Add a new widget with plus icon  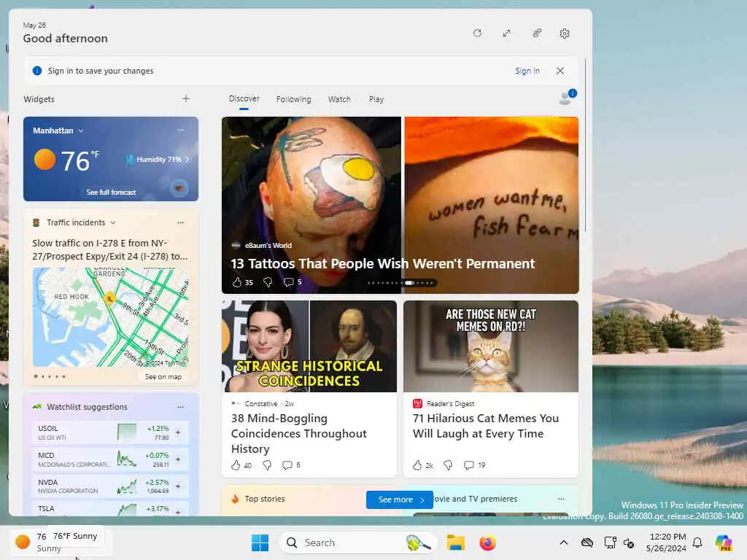click(186, 98)
